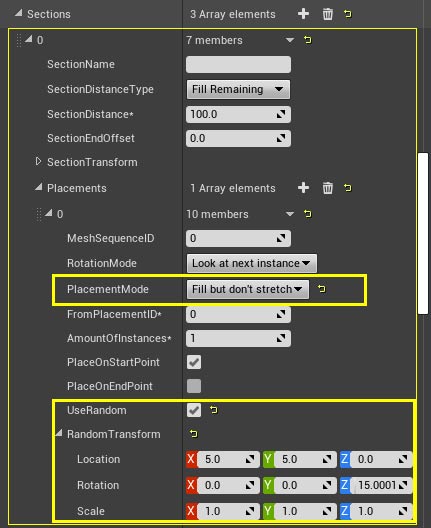Enable the PlaceOnEndPoint checkbox
This screenshot has width=431, height=528.
coord(194,386)
